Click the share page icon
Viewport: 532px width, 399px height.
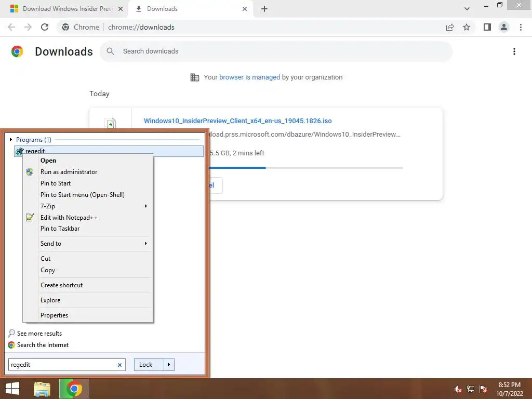click(450, 27)
